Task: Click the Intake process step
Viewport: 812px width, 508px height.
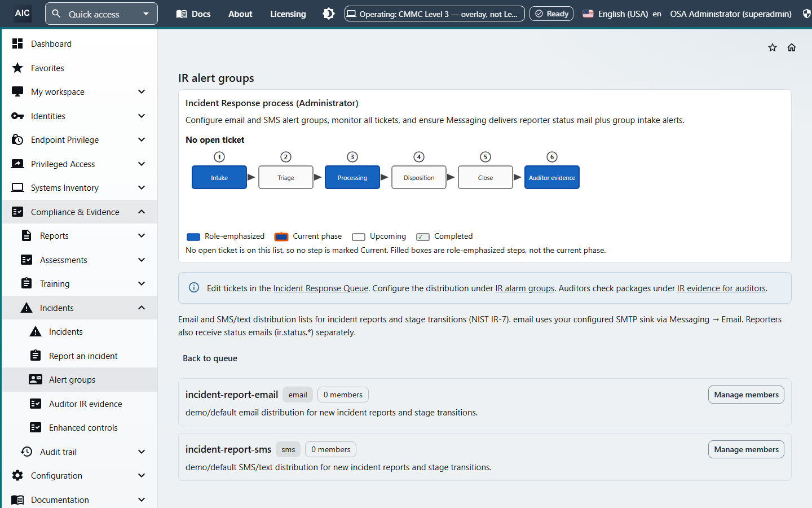Action: [219, 177]
